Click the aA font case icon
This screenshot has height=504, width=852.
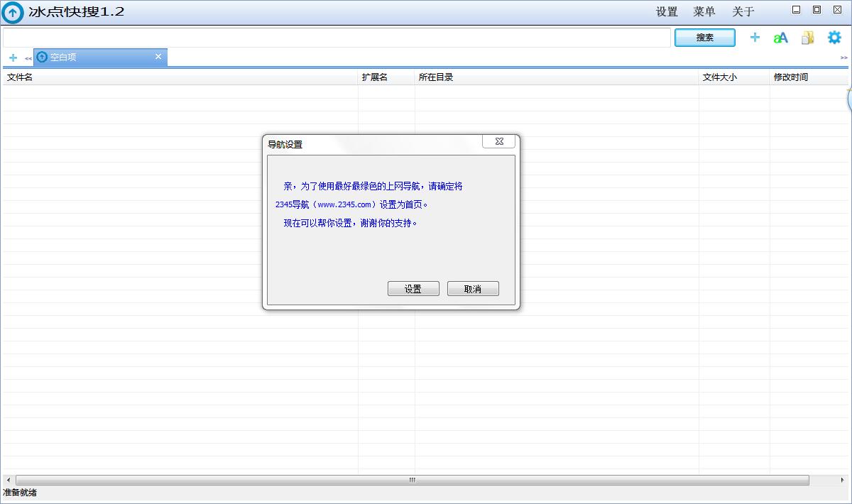(x=781, y=38)
